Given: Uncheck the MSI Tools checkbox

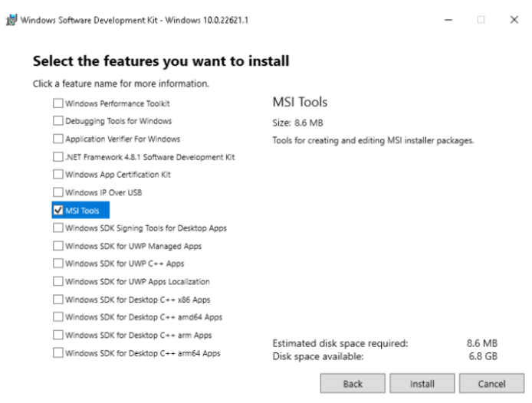Looking at the screenshot, I should (58, 211).
